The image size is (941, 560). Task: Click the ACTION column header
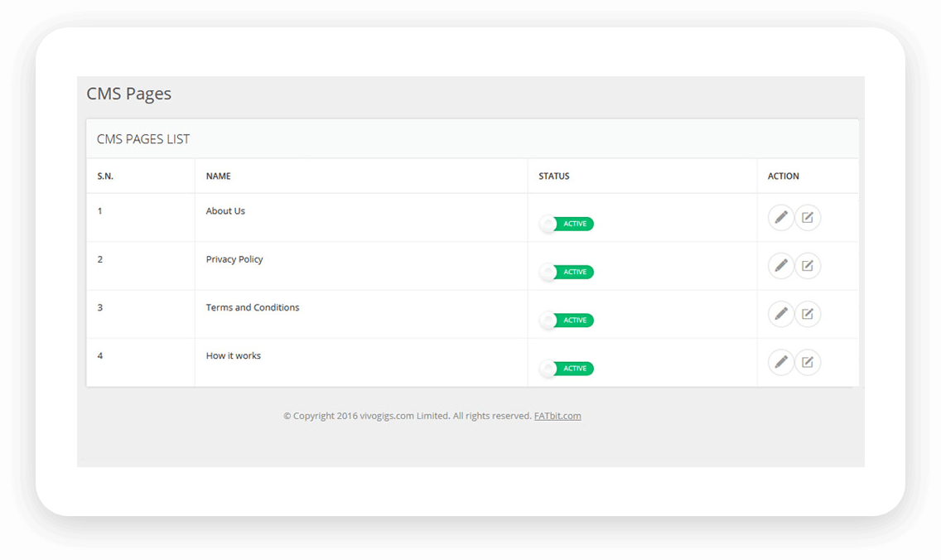point(783,176)
